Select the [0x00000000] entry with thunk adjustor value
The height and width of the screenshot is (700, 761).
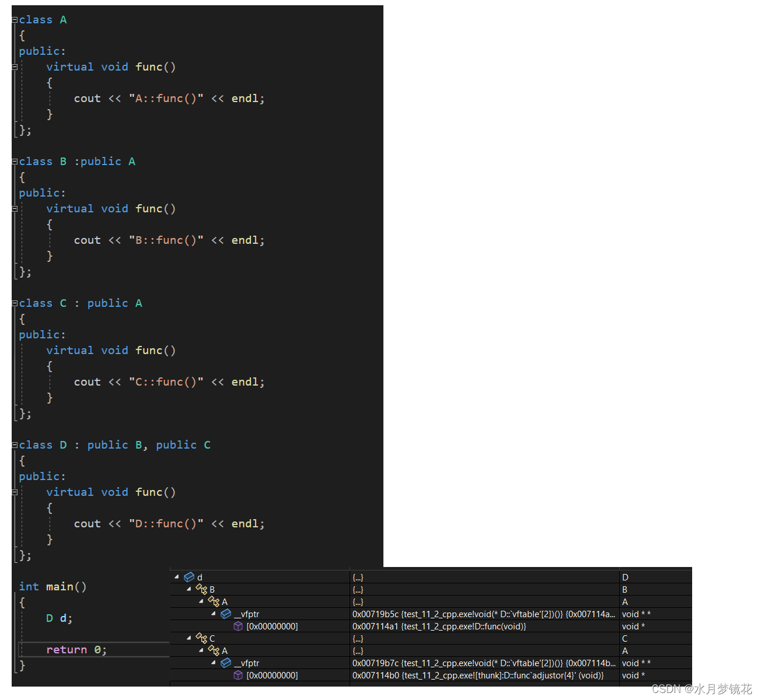pyautogui.click(x=272, y=675)
